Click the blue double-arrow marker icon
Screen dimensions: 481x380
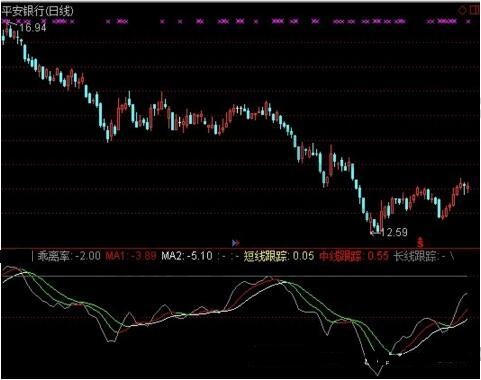tap(236, 243)
